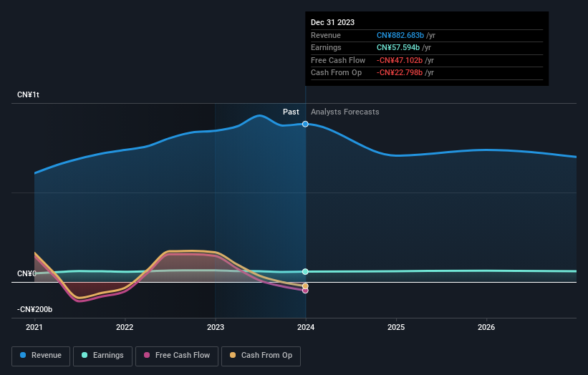The height and width of the screenshot is (375, 588).
Task: Click the CN¥882.683b revenue value
Action: (x=400, y=35)
